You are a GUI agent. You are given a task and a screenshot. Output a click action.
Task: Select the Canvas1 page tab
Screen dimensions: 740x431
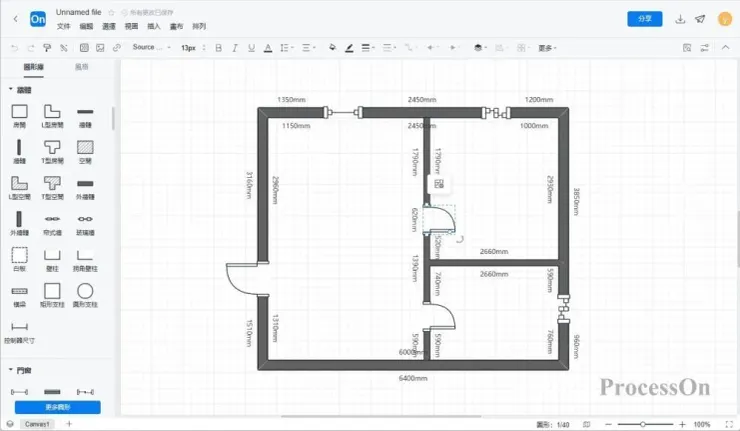click(x=37, y=424)
